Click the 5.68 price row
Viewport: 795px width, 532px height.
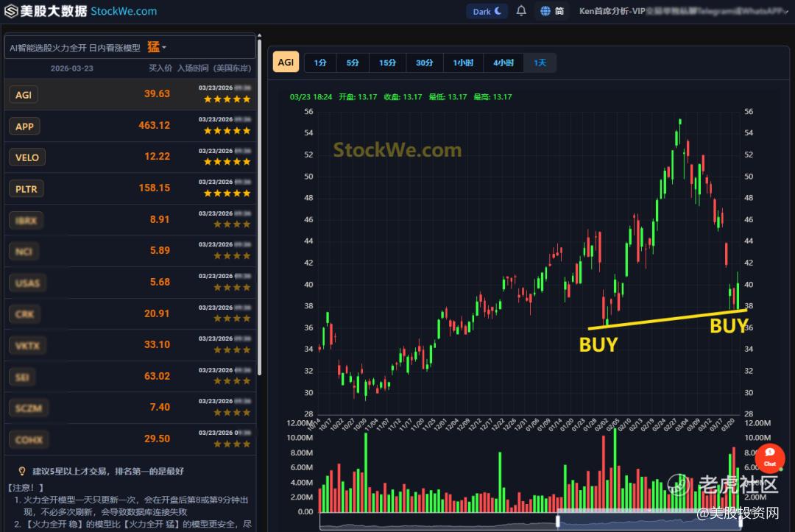(131, 283)
